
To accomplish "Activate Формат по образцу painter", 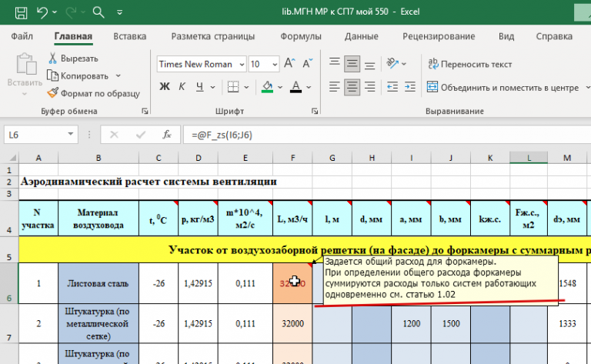I will coord(93,93).
